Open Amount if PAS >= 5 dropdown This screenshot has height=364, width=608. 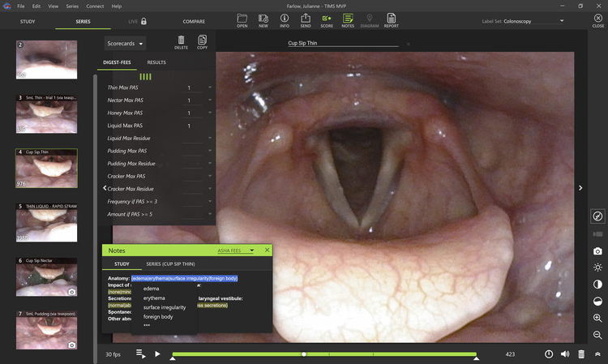(x=210, y=214)
